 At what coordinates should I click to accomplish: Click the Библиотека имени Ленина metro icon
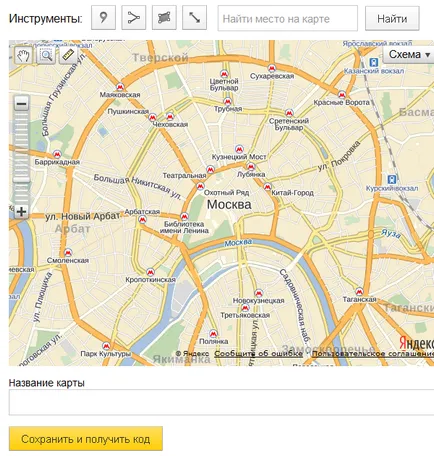tap(184, 216)
